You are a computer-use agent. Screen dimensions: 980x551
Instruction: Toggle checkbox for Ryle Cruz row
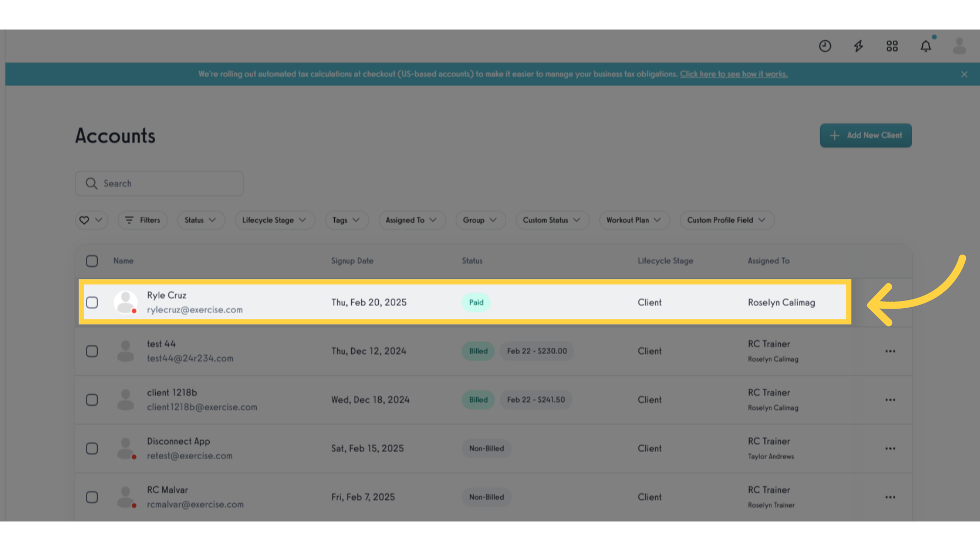coord(92,302)
